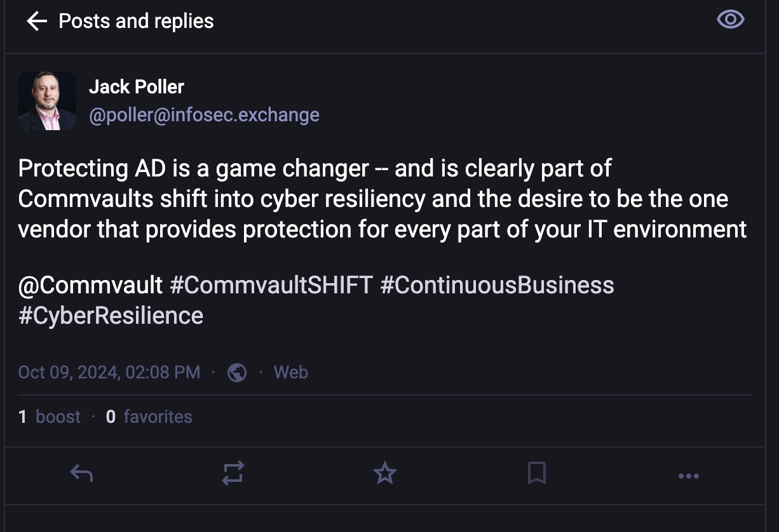The width and height of the screenshot is (779, 532).
Task: Favorite the post with star
Action: pyautogui.click(x=385, y=473)
